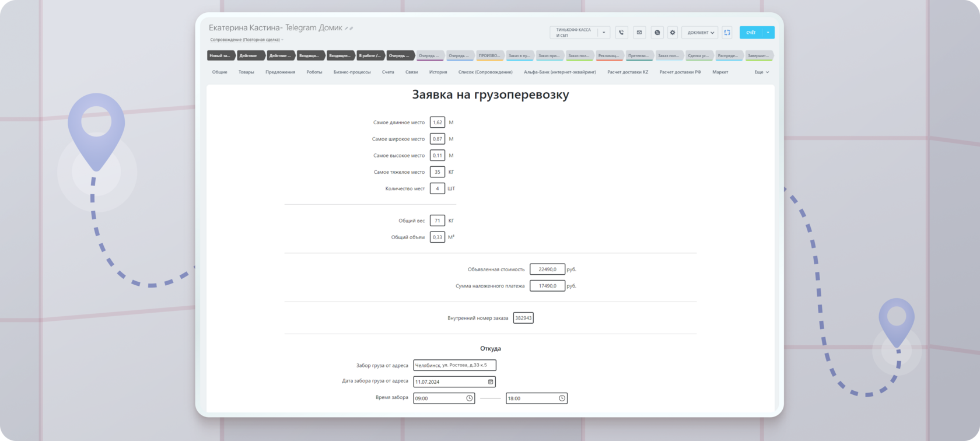Select the Распреде... stage
The height and width of the screenshot is (441, 980).
[x=729, y=55]
